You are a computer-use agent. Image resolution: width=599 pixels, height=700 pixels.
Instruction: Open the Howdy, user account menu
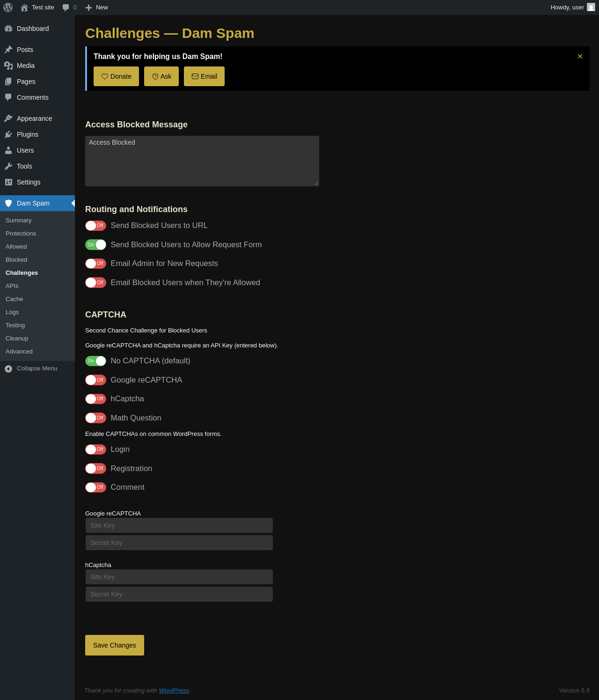tap(573, 7)
